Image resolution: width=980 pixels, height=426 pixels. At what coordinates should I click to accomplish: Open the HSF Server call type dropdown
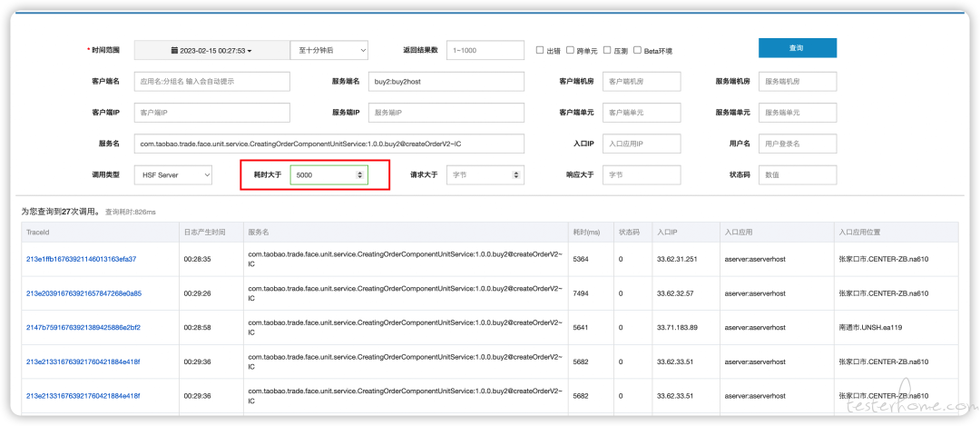point(173,176)
